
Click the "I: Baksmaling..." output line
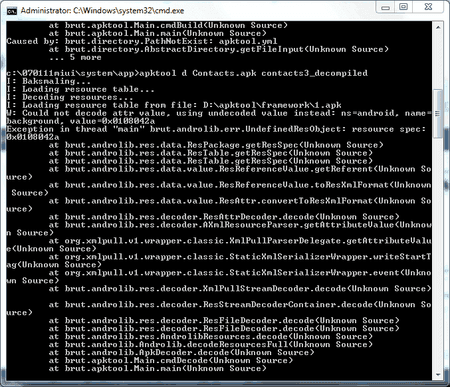pos(48,81)
